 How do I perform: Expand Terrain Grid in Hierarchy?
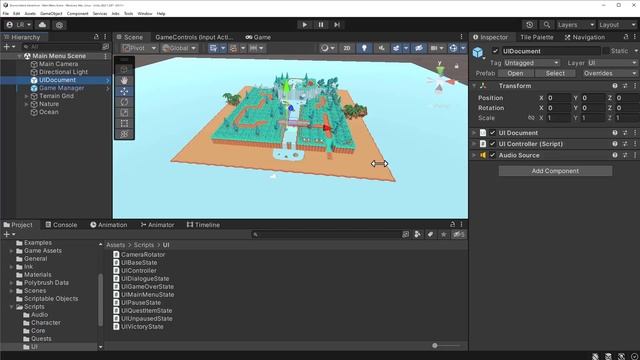(x=27, y=96)
